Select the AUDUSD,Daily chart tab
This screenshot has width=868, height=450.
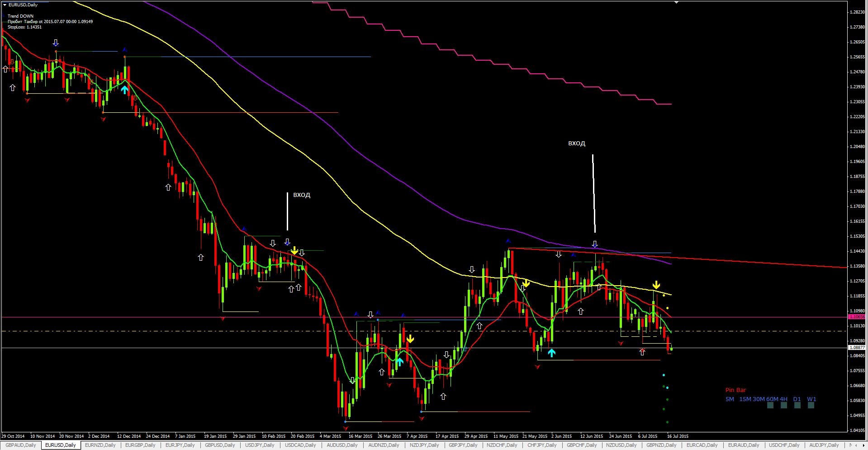pos(342,445)
